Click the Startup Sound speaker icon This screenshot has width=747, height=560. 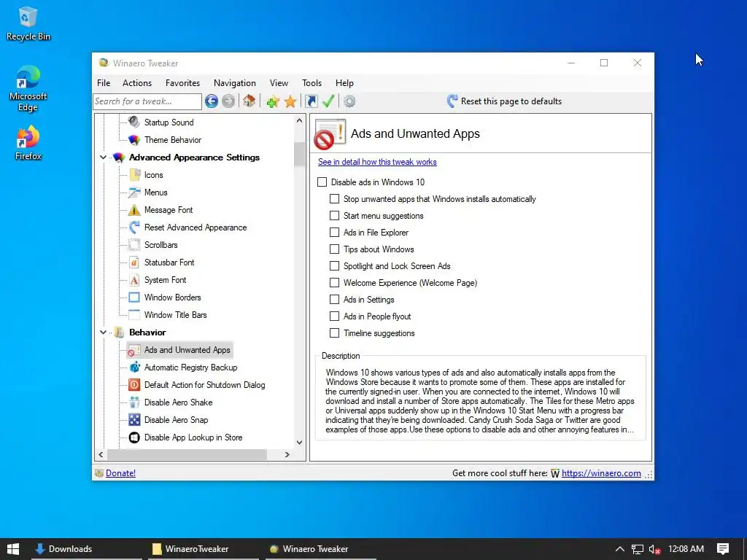(x=134, y=122)
